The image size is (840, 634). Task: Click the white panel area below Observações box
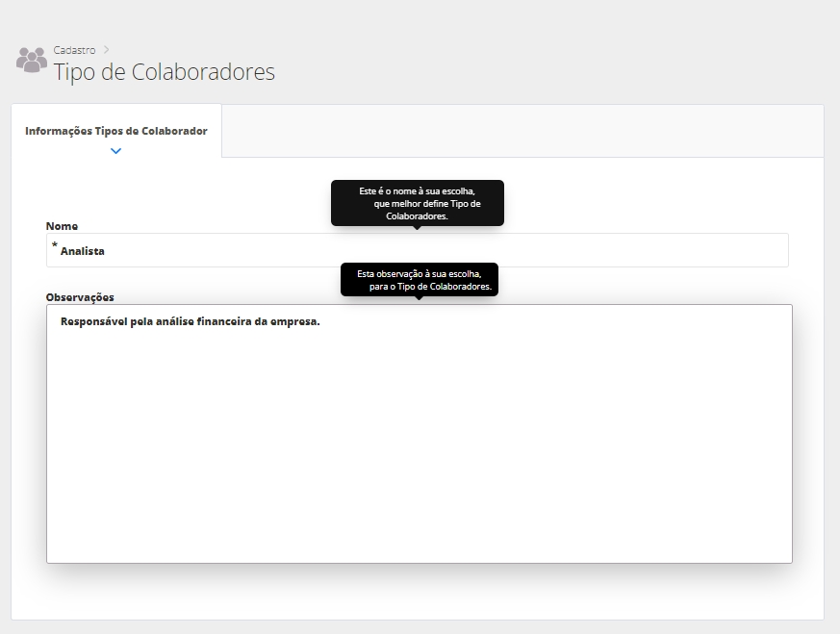419,592
